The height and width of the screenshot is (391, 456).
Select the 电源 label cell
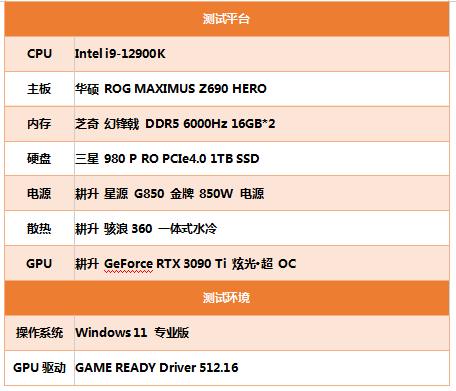pyautogui.click(x=39, y=193)
